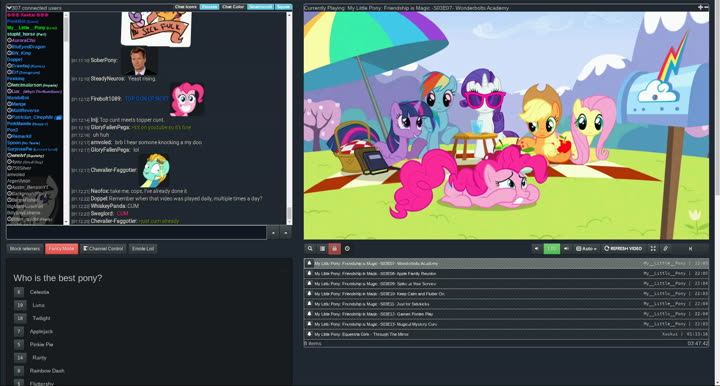This screenshot has height=386, width=720.
Task: Click the right-hand arrow button beside the chat input
Action: (x=286, y=233)
